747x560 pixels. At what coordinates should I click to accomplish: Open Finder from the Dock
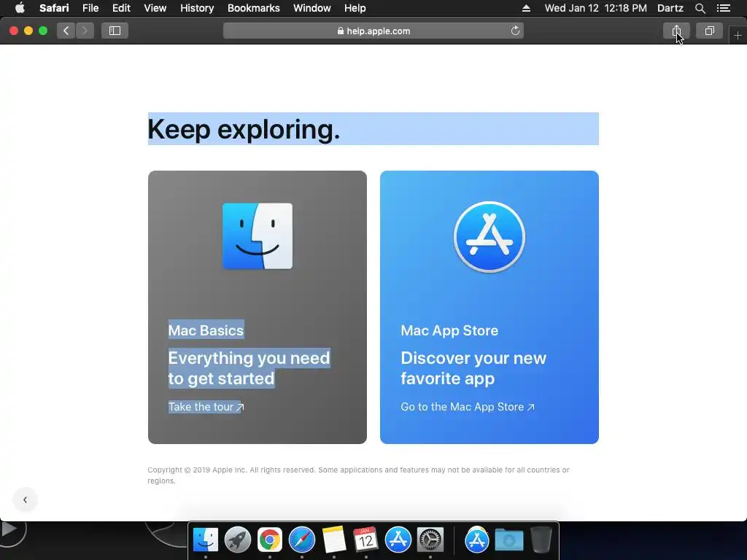(x=205, y=540)
